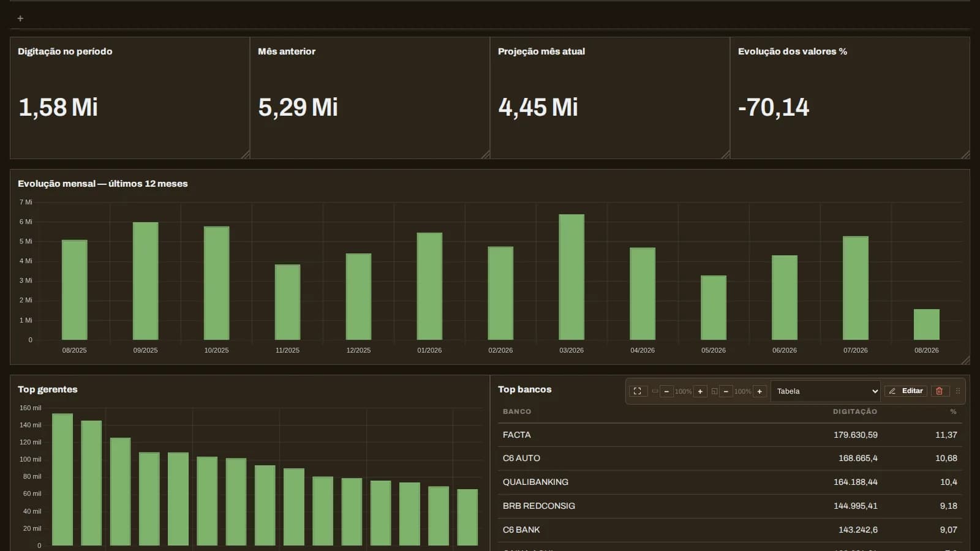Click the percentage 11,37
The image size is (980, 551).
tap(946, 435)
